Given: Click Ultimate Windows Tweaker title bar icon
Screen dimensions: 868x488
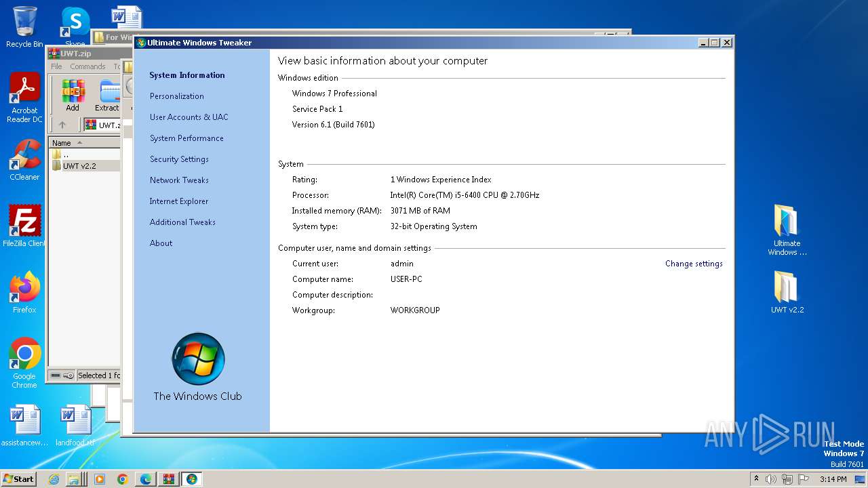Looking at the screenshot, I should (141, 43).
